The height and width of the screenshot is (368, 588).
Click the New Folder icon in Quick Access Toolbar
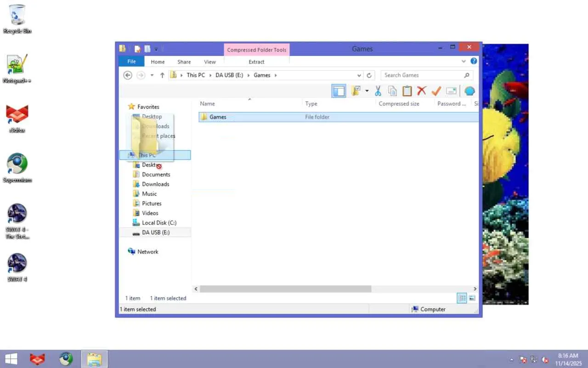(x=147, y=49)
